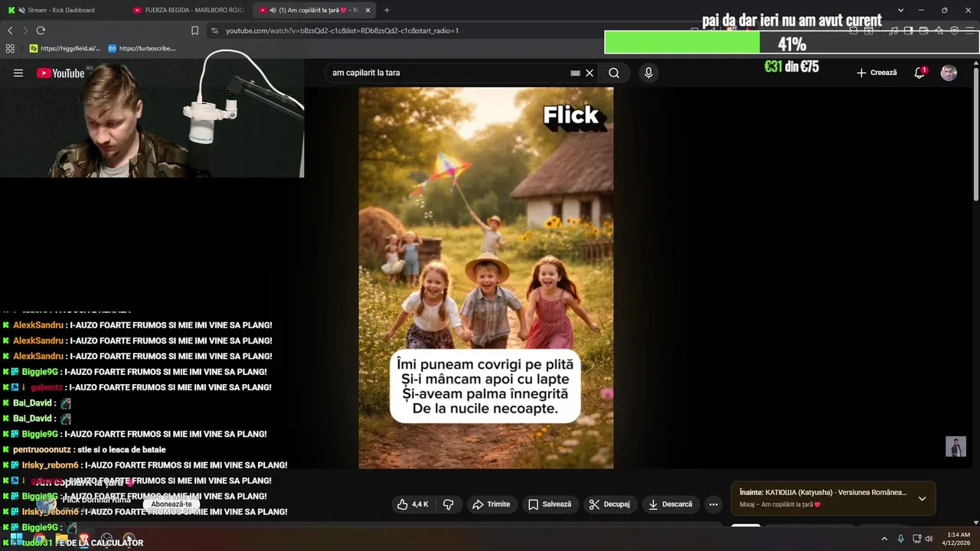This screenshot has width=980, height=551.
Task: Toggle the browser sidebar panel icon
Action: click(908, 31)
